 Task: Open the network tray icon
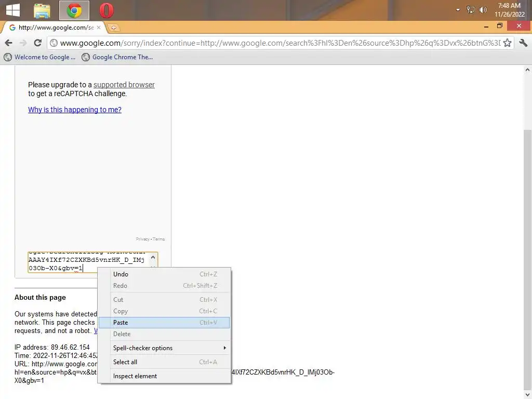point(471,10)
